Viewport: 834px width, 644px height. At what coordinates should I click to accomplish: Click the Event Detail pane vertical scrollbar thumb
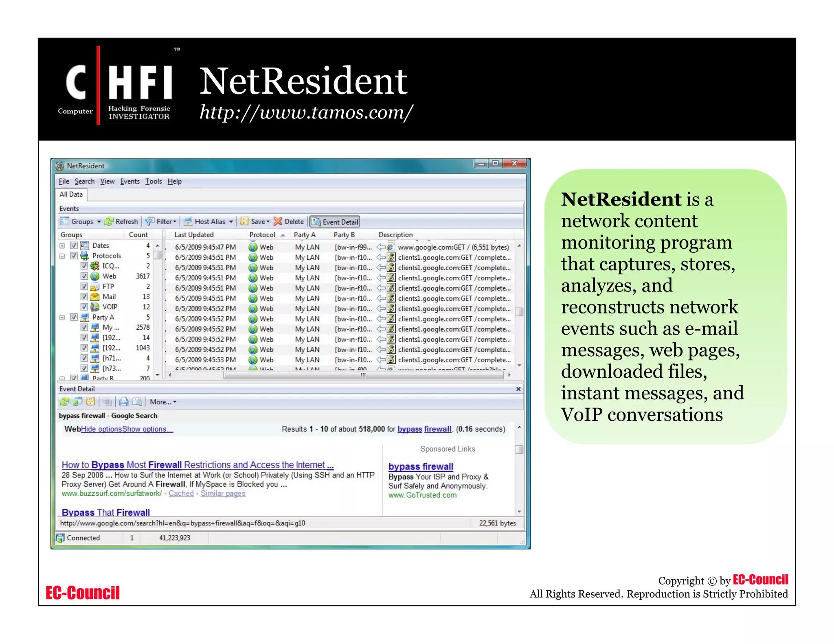519,449
